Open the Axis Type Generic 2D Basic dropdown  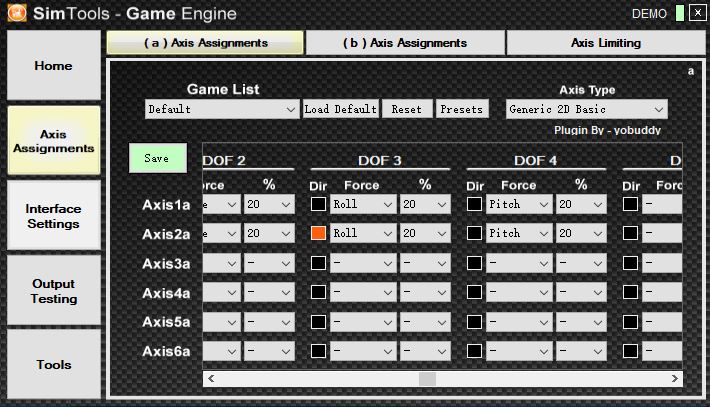click(586, 109)
